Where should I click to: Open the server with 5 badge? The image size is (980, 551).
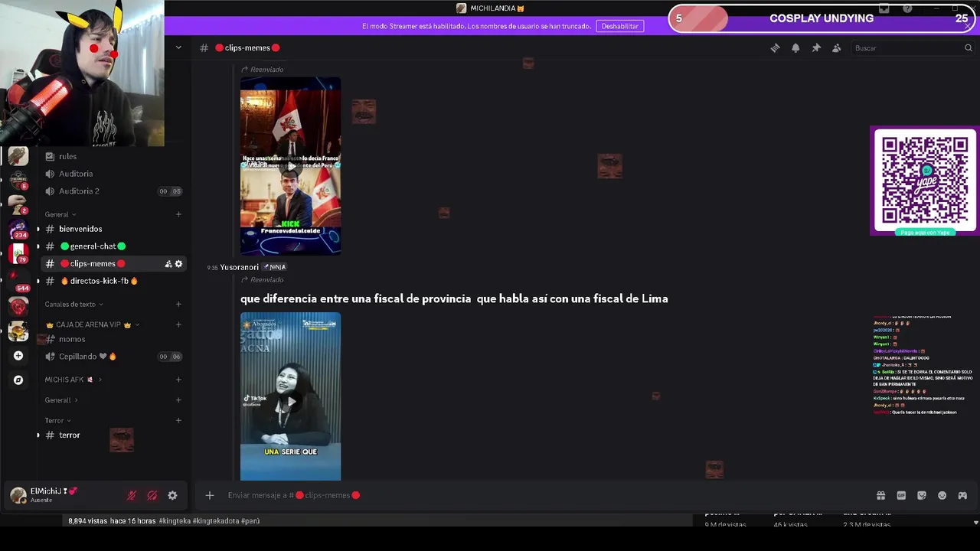pos(18,180)
